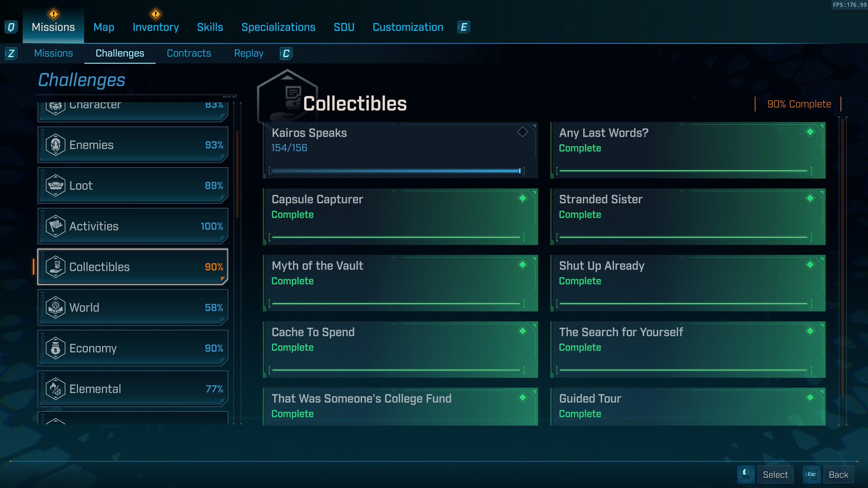Click the green diamond on Any Last Words?
This screenshot has width=868, height=488.
click(810, 132)
